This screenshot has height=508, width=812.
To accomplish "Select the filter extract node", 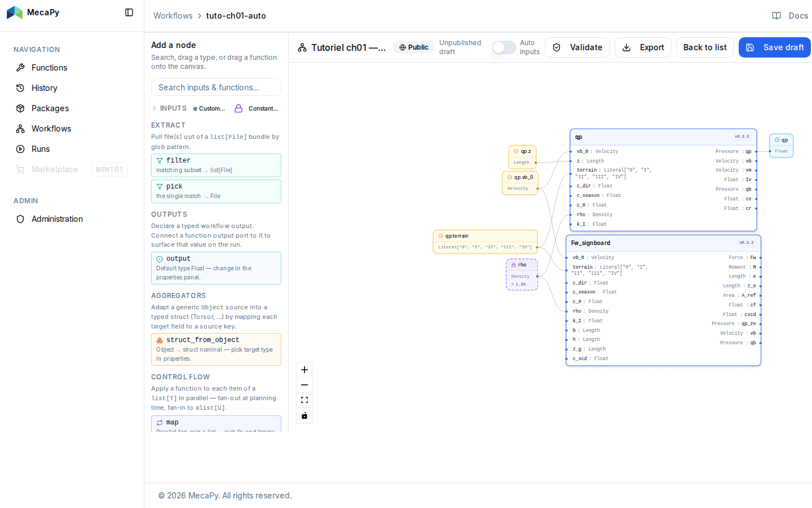I will (216, 165).
